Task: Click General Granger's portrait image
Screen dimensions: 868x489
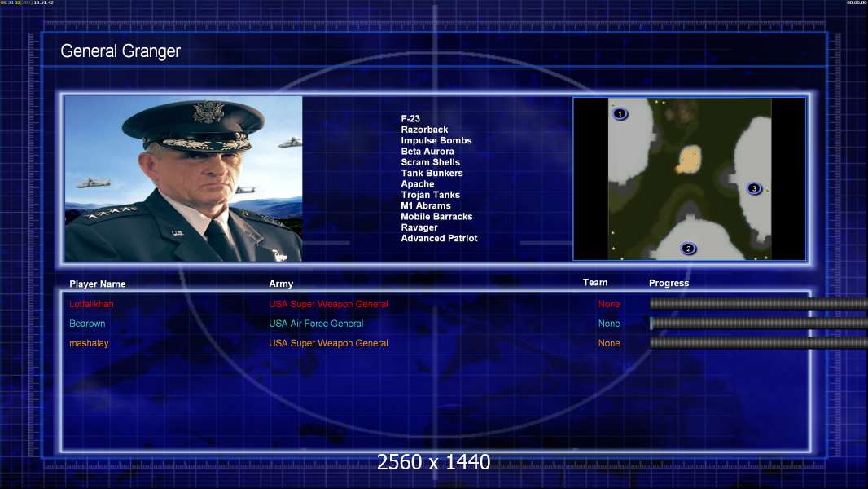Action: click(x=184, y=178)
